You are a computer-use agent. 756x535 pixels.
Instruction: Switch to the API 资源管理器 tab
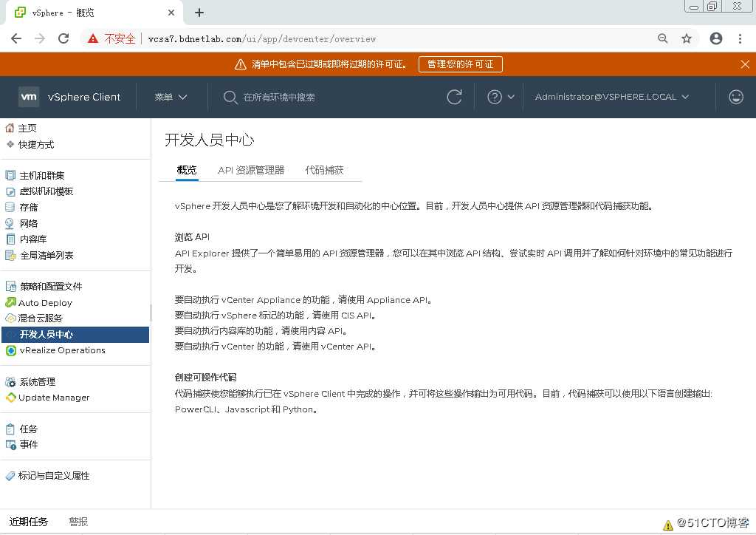pyautogui.click(x=251, y=170)
